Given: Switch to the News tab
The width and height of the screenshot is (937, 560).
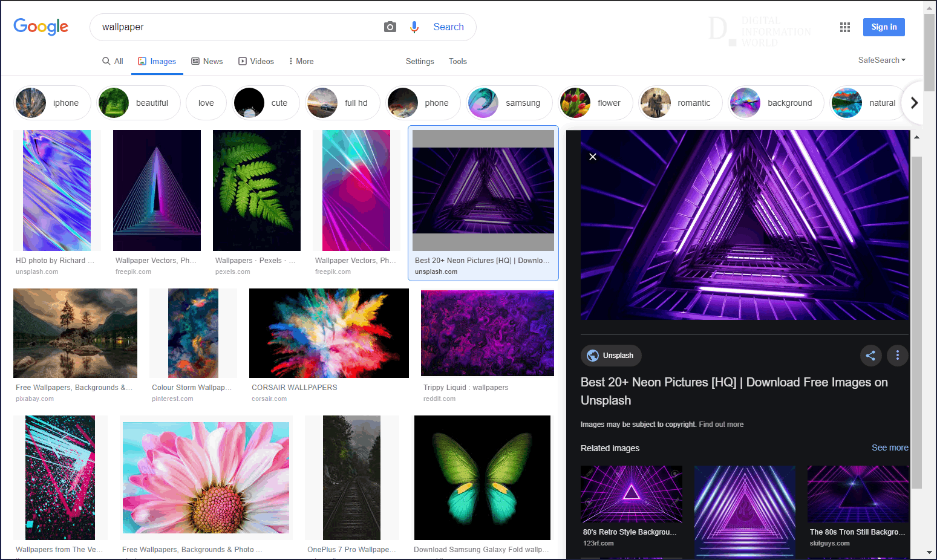Looking at the screenshot, I should 207,61.
